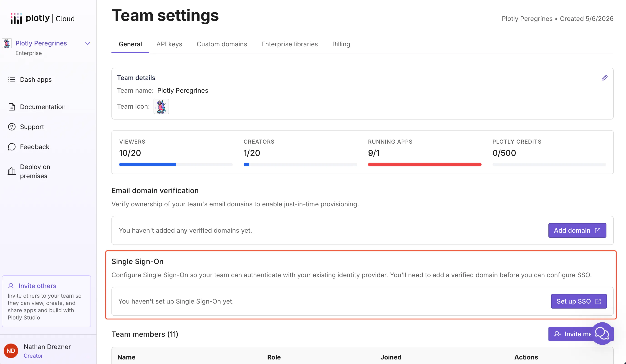Switch to the API keys tab
The width and height of the screenshot is (626, 364).
(169, 44)
